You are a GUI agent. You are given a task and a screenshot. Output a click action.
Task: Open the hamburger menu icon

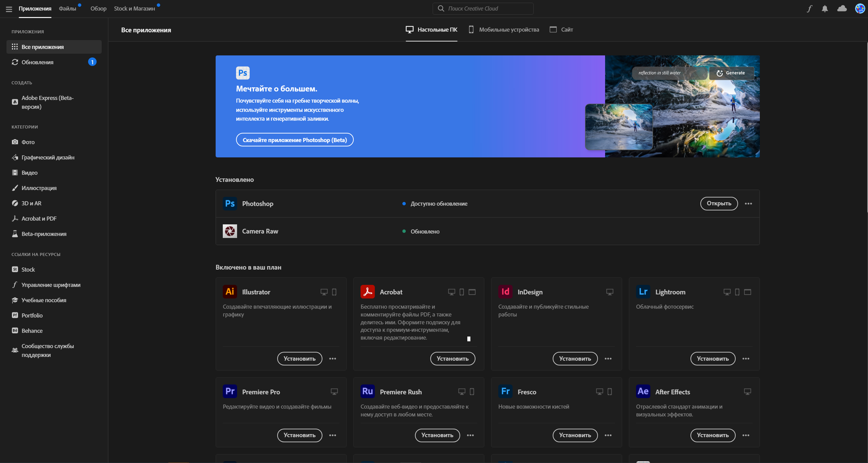pos(9,9)
